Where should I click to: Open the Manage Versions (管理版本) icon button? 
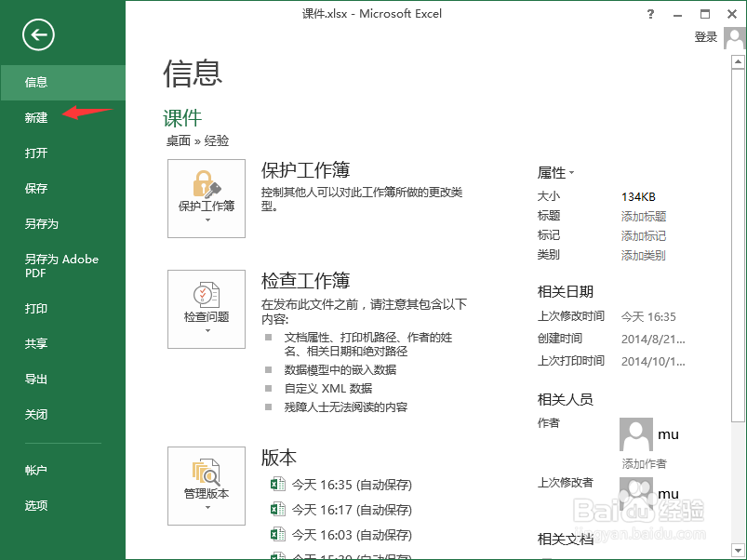pyautogui.click(x=207, y=486)
